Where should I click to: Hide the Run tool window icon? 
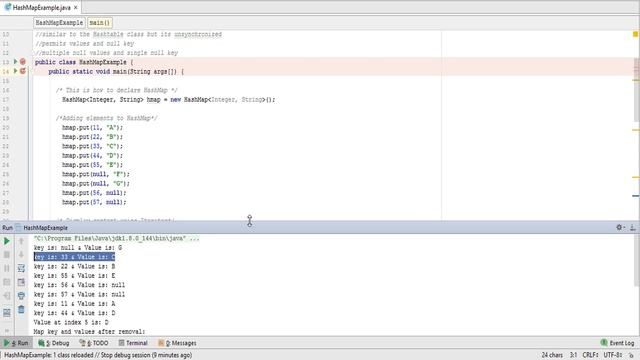[633, 227]
